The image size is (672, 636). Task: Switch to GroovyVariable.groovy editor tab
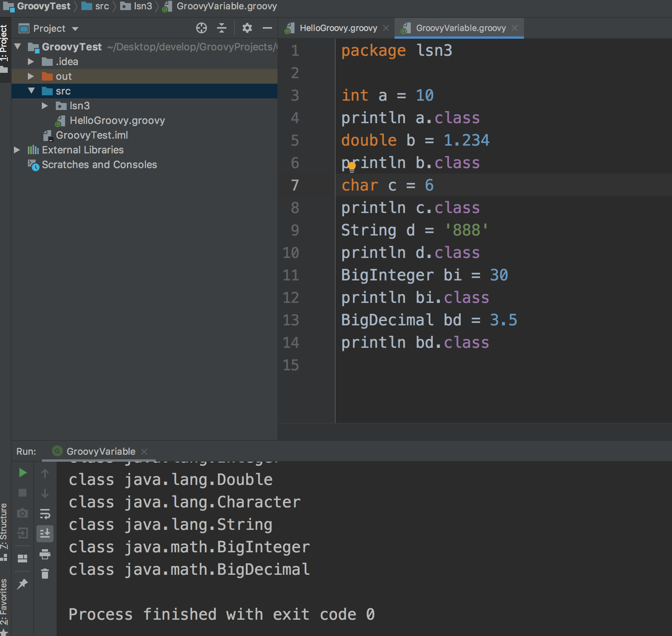click(x=461, y=28)
